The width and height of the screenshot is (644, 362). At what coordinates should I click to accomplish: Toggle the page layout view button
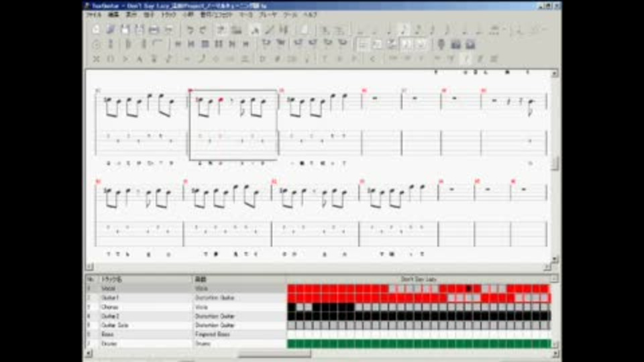[362, 44]
